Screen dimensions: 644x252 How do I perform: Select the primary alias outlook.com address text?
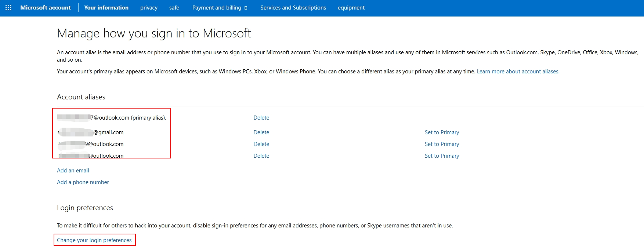[x=112, y=118]
